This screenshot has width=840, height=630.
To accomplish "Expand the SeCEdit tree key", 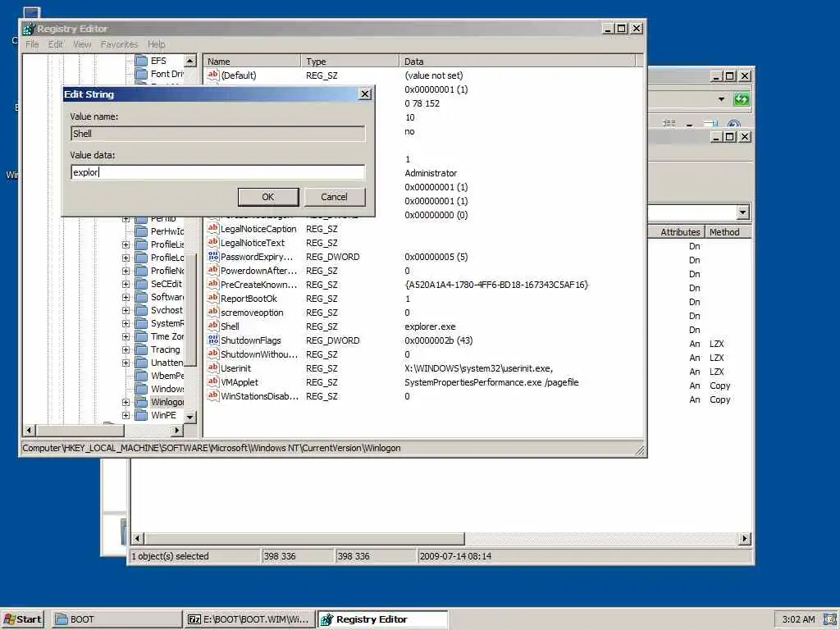I will pos(126,284).
